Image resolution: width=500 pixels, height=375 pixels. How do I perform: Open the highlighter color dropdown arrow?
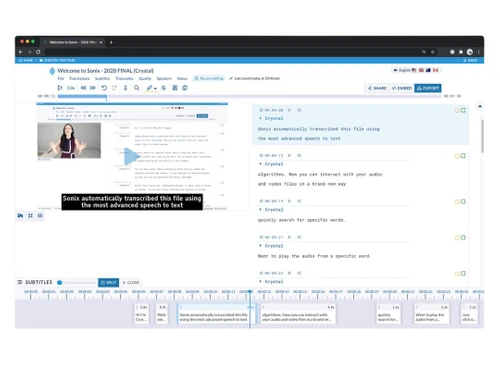point(155,89)
